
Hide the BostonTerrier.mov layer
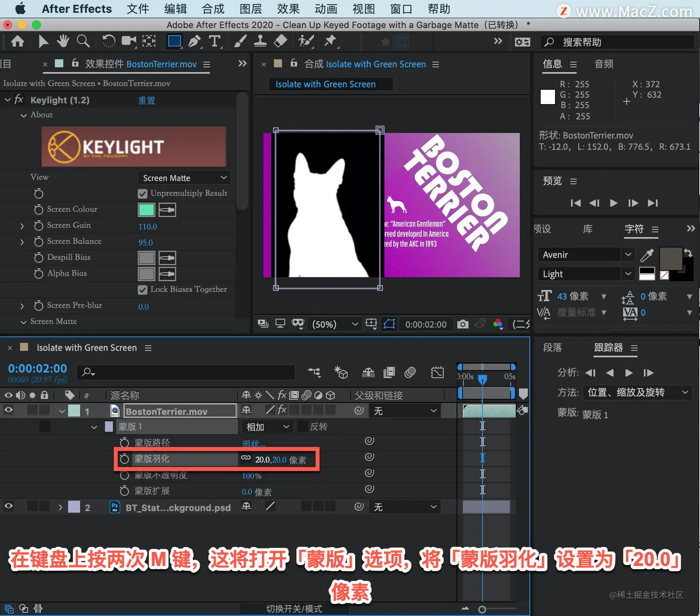pos(8,410)
